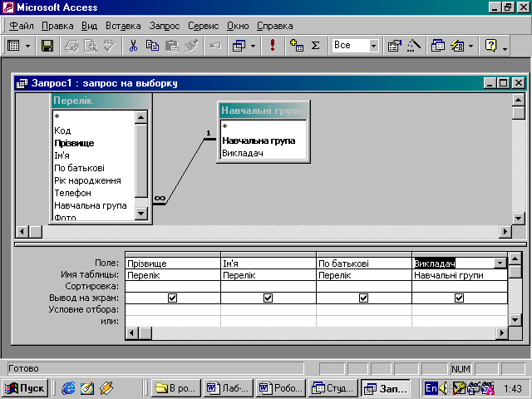
Task: Open the Правка menu
Action: pos(57,26)
